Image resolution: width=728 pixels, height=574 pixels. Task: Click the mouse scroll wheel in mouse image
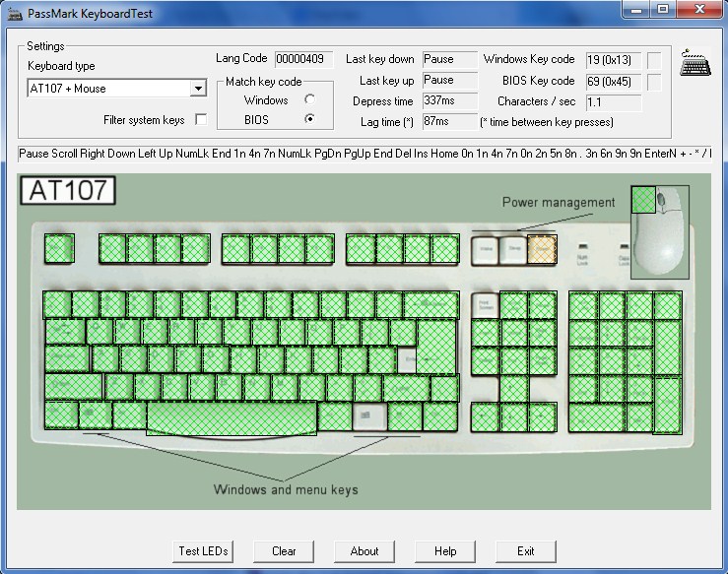(x=661, y=201)
